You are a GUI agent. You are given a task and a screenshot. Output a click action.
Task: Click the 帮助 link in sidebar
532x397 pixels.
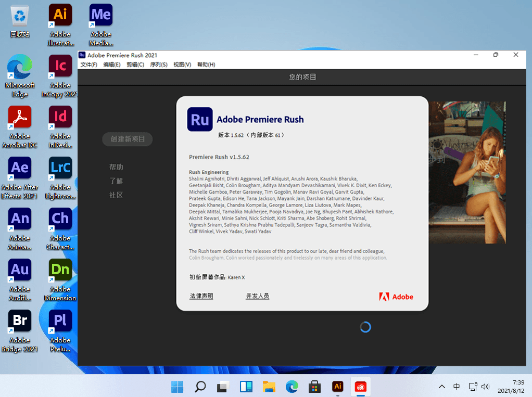(x=116, y=167)
